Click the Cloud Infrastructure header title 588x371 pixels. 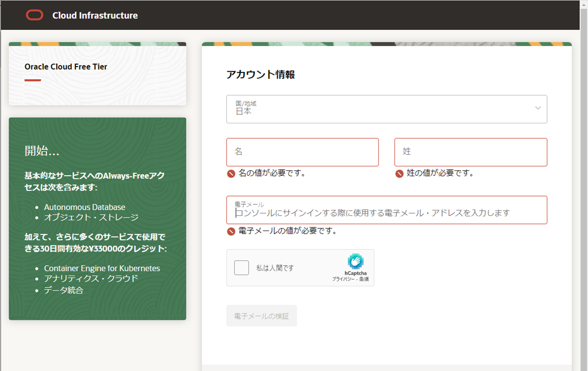tap(95, 15)
